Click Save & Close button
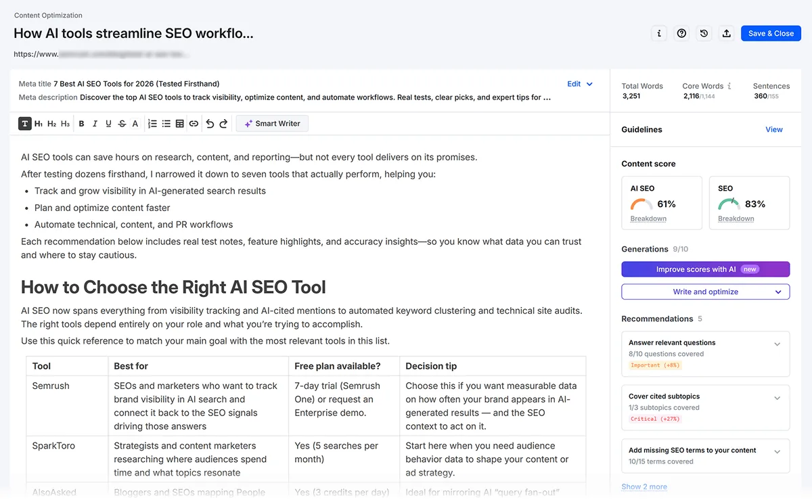 coord(771,33)
